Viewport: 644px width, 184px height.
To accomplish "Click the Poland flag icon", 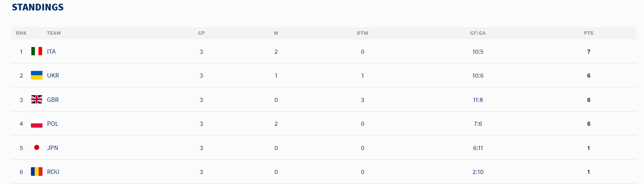I will tap(37, 123).
